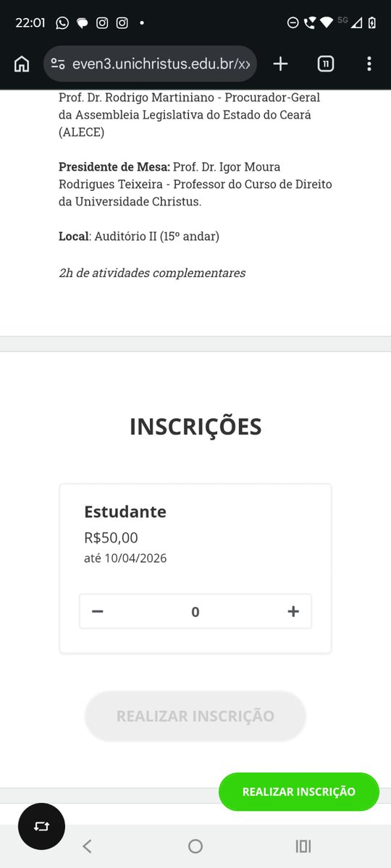This screenshot has width=391, height=868.
Task: Tap the WhatsApp notification icon in status bar
Action: click(x=62, y=22)
